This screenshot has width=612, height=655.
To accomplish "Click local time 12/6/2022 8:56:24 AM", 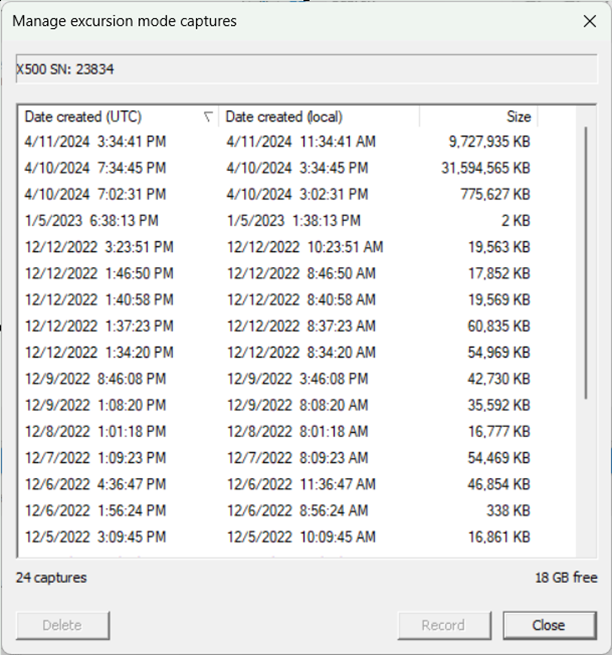I will pos(297,510).
